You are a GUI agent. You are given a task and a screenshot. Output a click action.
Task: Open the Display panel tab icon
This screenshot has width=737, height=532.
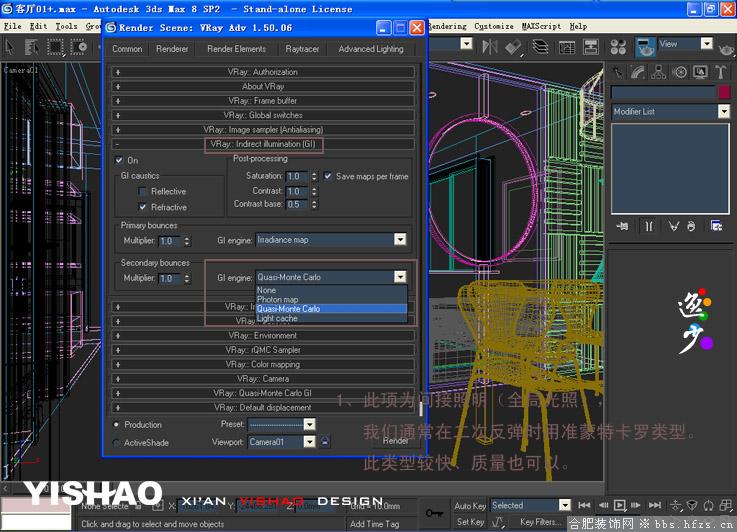click(700, 72)
